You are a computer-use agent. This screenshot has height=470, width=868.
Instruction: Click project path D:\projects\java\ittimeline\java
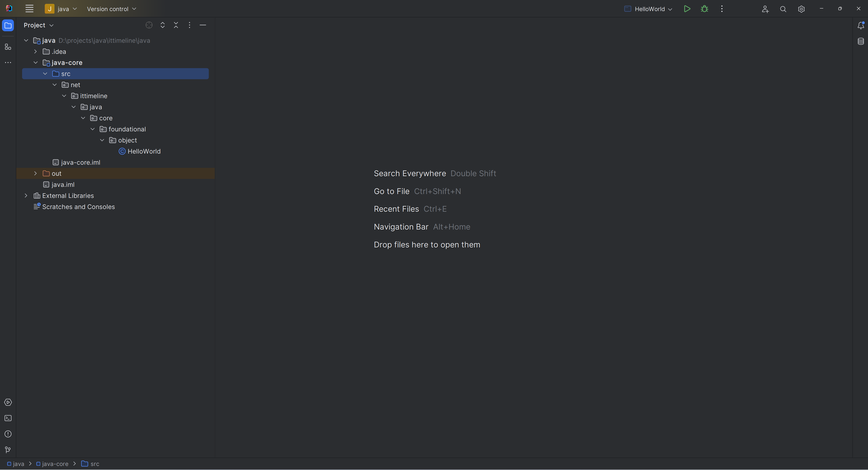click(104, 40)
